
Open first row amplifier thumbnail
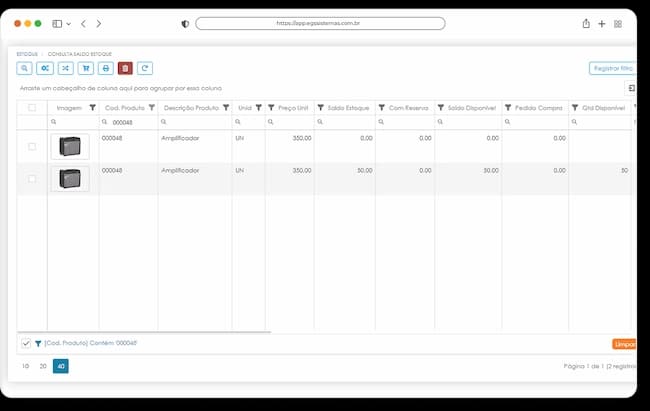(x=70, y=146)
